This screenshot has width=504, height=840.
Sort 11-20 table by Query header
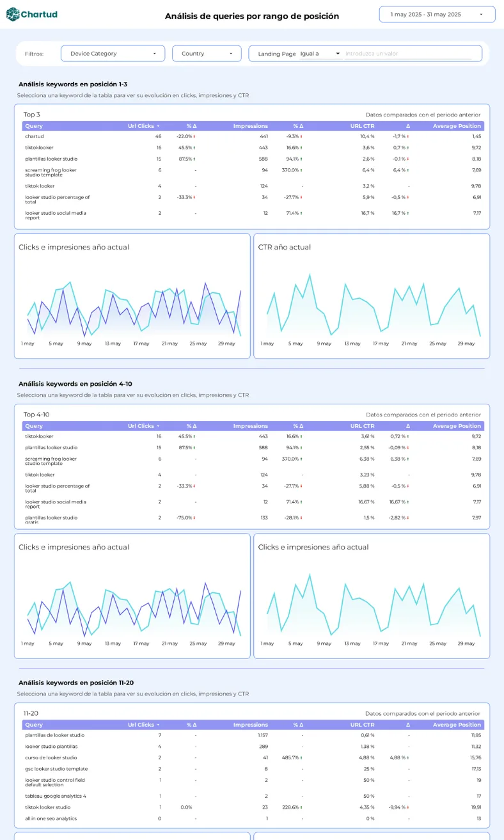34,725
